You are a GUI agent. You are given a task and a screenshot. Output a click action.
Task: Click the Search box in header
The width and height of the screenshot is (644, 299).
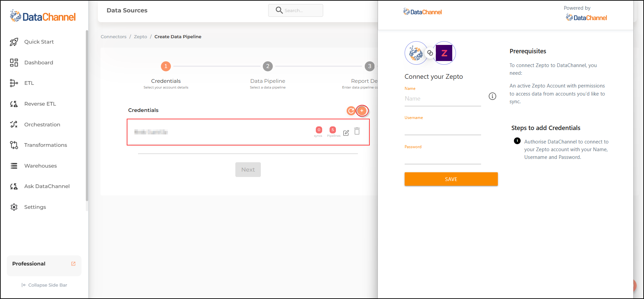pyautogui.click(x=296, y=10)
